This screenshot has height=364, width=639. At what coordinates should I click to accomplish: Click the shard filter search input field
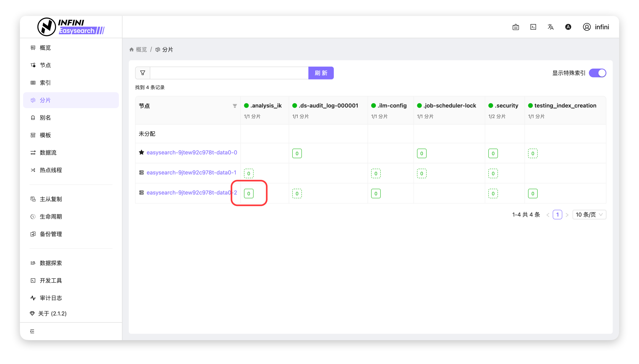pos(229,73)
